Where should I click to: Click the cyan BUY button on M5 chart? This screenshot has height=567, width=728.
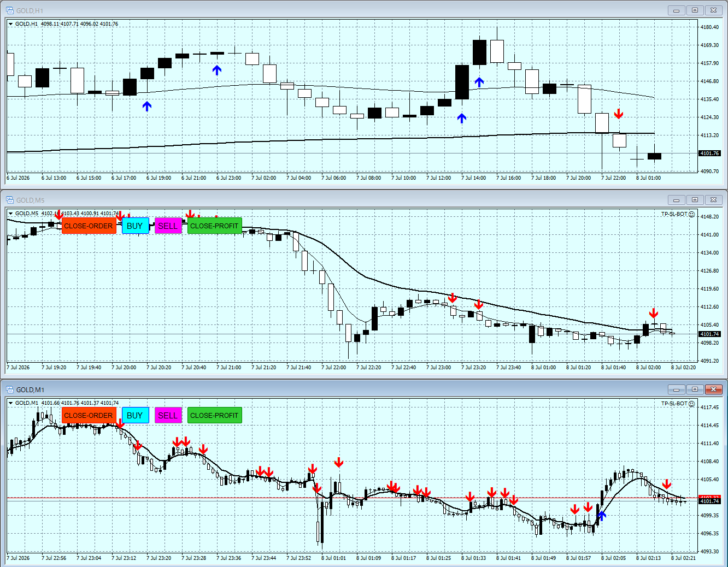click(x=136, y=226)
